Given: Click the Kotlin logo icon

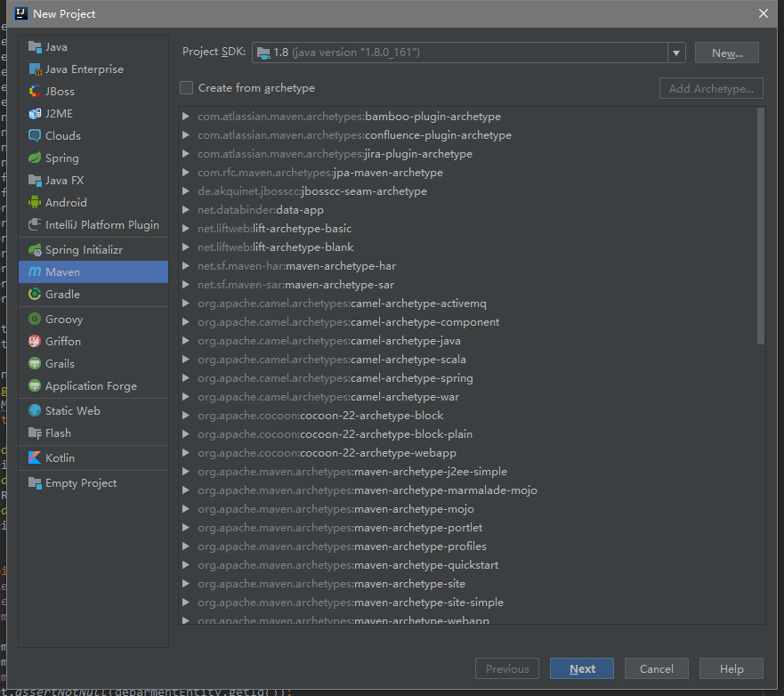Looking at the screenshot, I should click(35, 458).
